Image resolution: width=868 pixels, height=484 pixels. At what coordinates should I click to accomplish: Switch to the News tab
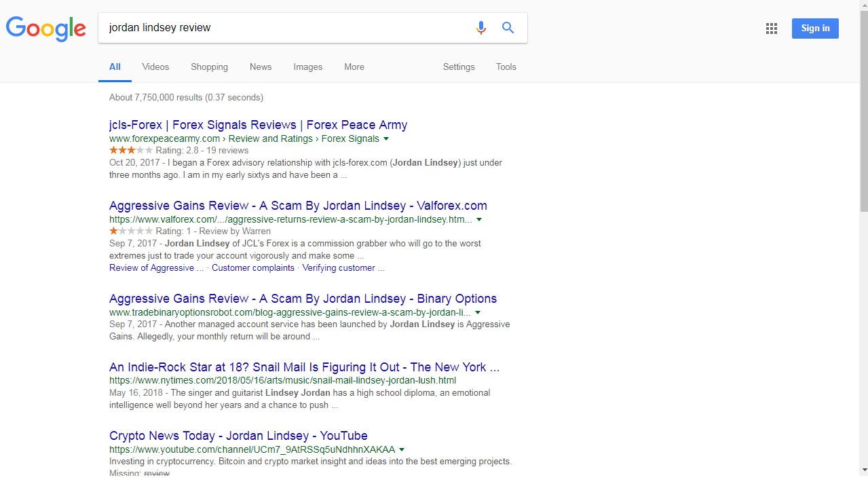261,67
